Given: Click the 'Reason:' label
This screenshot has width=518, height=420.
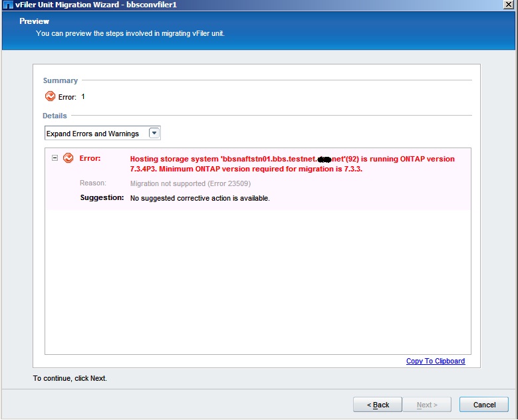Looking at the screenshot, I should 93,183.
